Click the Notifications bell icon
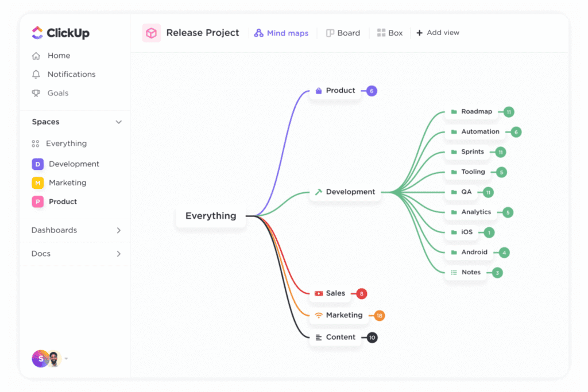This screenshot has height=392, width=588. click(36, 75)
